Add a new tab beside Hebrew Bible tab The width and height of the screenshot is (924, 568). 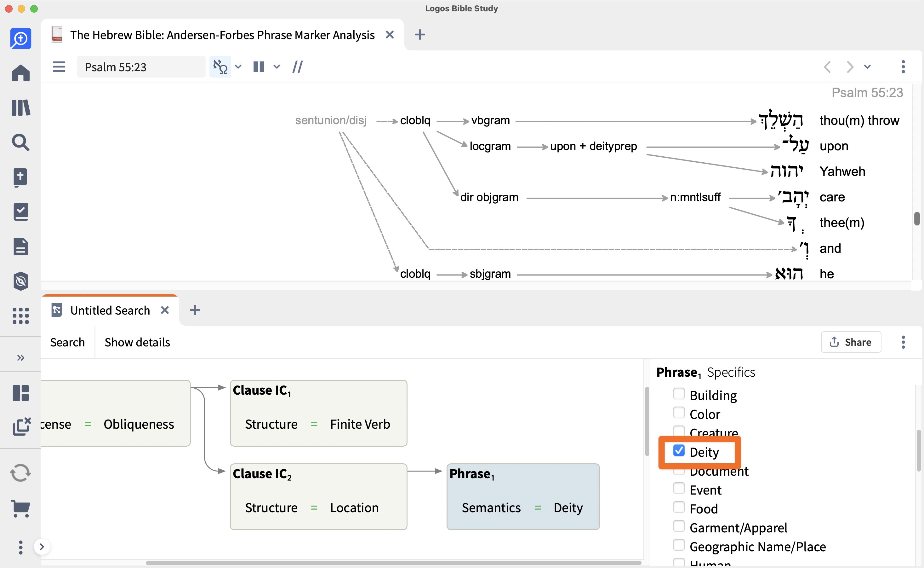pos(419,35)
